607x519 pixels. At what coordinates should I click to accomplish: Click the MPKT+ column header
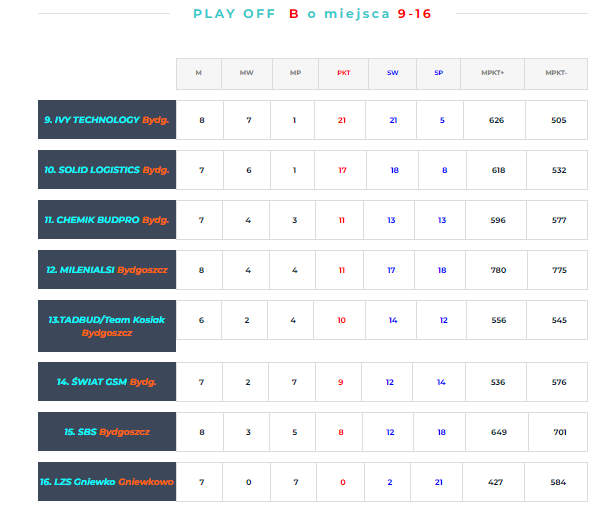(x=492, y=74)
